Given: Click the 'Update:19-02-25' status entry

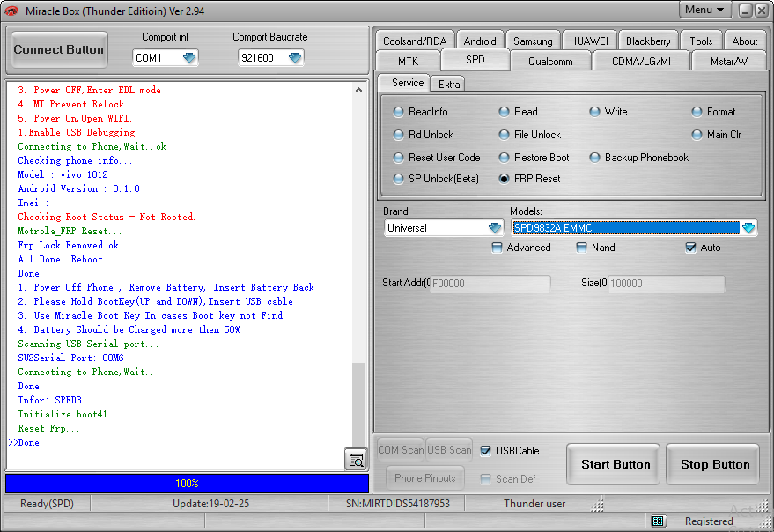Looking at the screenshot, I should click(210, 504).
